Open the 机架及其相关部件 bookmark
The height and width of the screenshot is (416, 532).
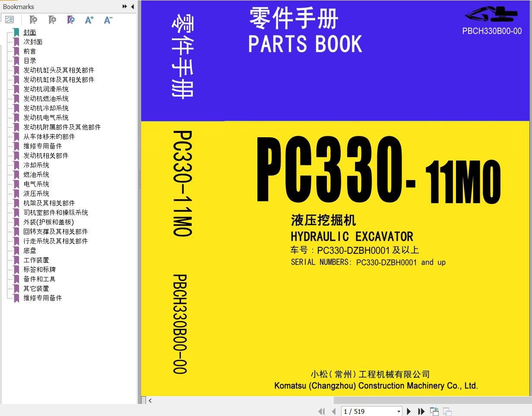click(49, 203)
